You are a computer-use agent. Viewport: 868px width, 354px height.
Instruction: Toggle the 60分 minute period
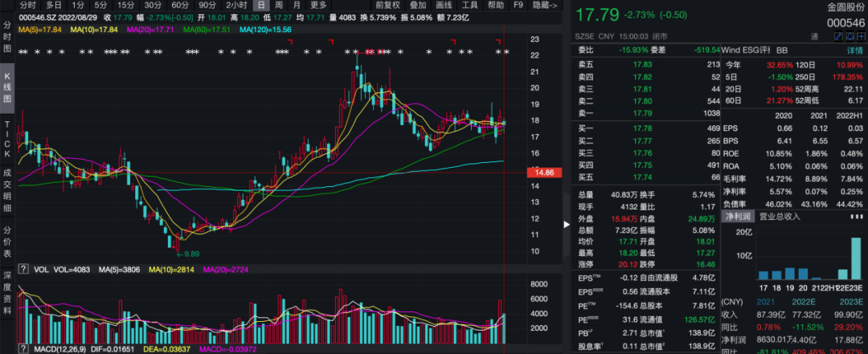pos(180,5)
